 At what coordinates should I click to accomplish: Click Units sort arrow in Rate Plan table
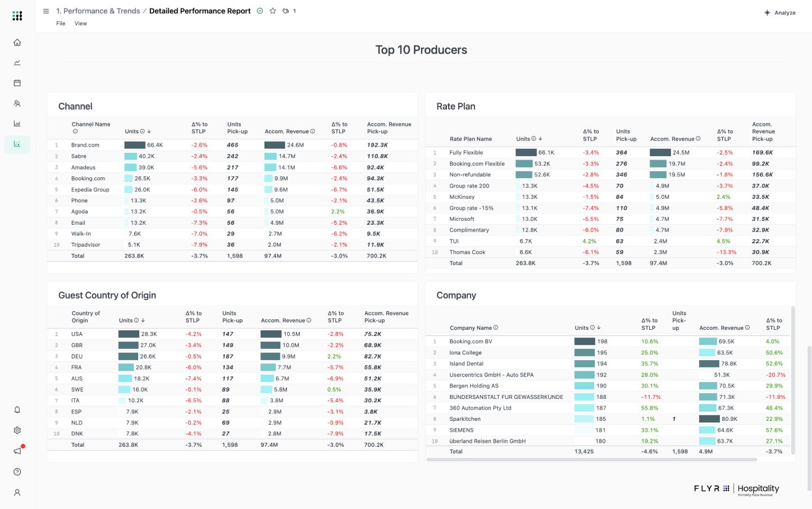(x=540, y=139)
